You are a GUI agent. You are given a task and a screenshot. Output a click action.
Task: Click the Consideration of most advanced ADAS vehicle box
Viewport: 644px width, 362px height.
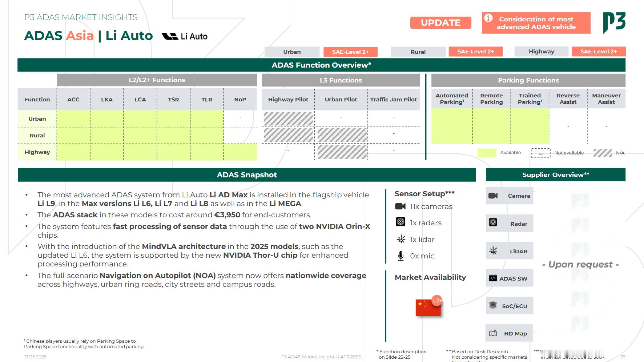(536, 23)
